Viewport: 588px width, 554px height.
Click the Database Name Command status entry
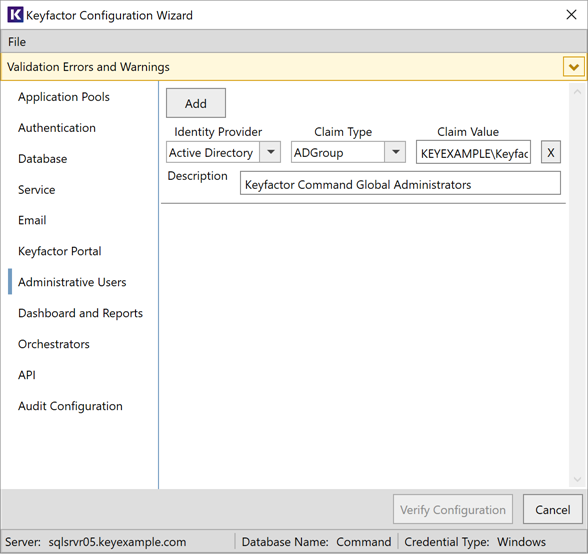pyautogui.click(x=316, y=542)
